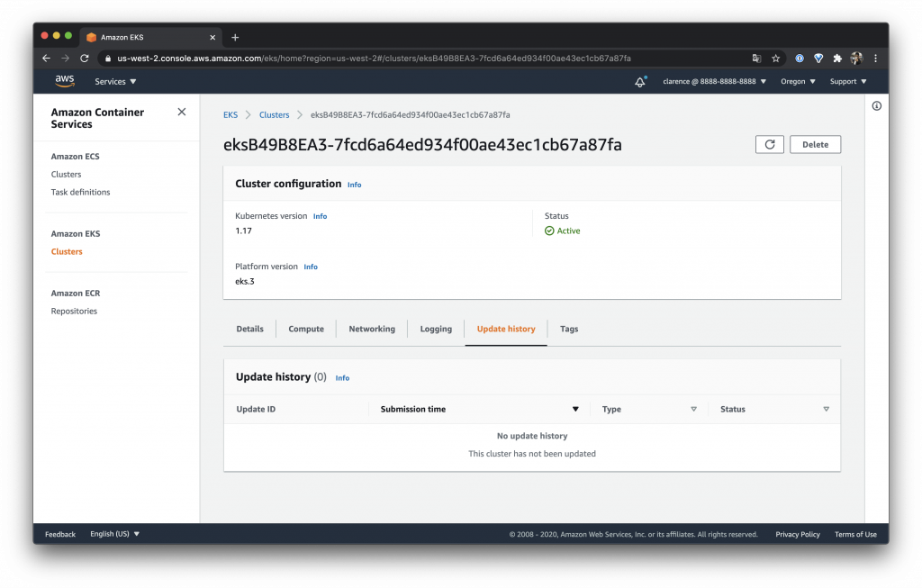Click the Feedback link in footer

point(60,534)
